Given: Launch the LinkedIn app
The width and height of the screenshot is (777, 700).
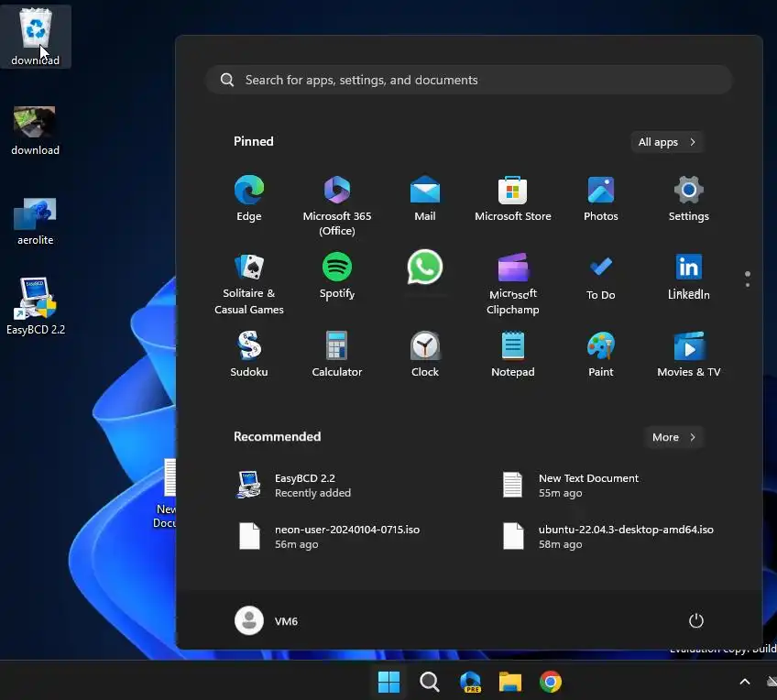Looking at the screenshot, I should 688,277.
